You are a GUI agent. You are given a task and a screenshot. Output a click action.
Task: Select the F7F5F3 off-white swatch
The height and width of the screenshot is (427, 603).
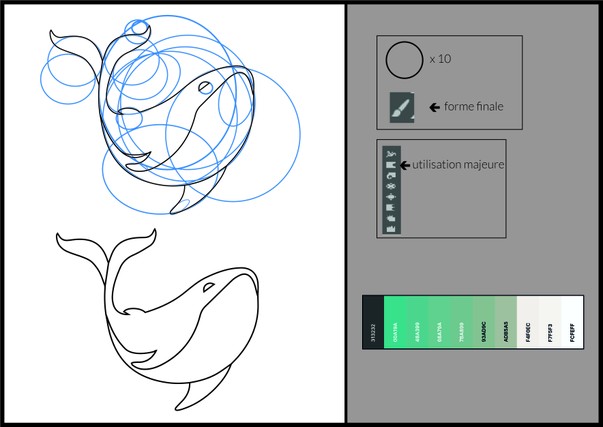(x=550, y=322)
